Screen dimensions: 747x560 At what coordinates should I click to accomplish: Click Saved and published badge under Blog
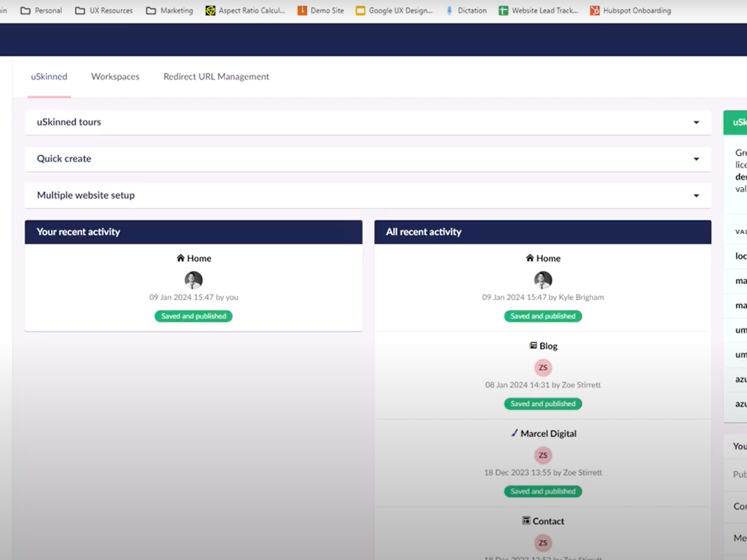pyautogui.click(x=543, y=404)
